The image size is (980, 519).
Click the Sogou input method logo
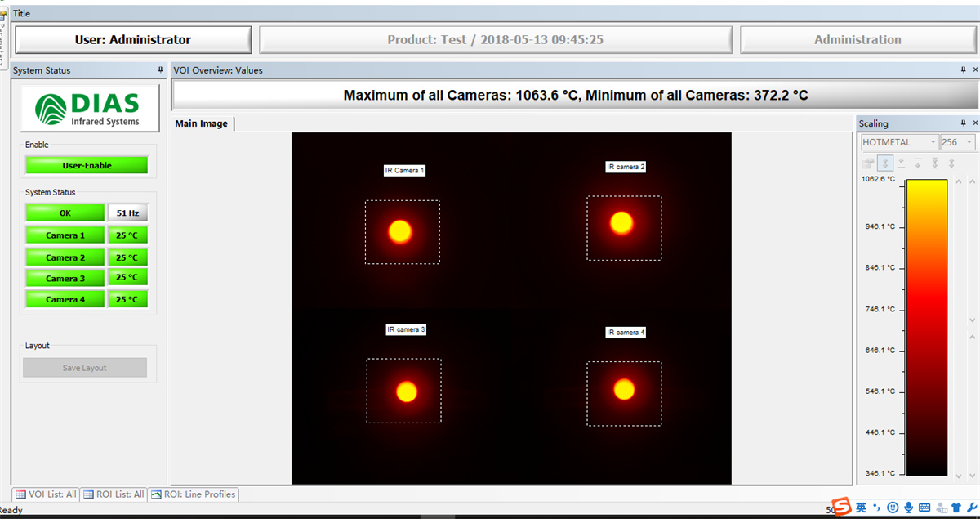[841, 508]
